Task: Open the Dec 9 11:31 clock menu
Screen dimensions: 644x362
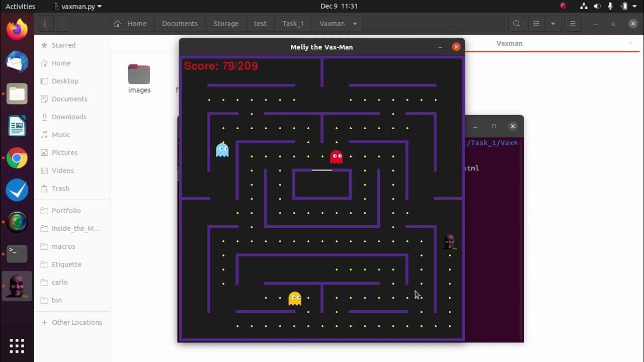Action: click(339, 7)
